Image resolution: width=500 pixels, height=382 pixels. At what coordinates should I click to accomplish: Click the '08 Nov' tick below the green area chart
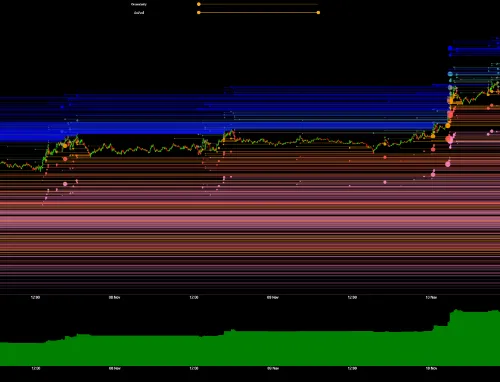tap(114, 368)
